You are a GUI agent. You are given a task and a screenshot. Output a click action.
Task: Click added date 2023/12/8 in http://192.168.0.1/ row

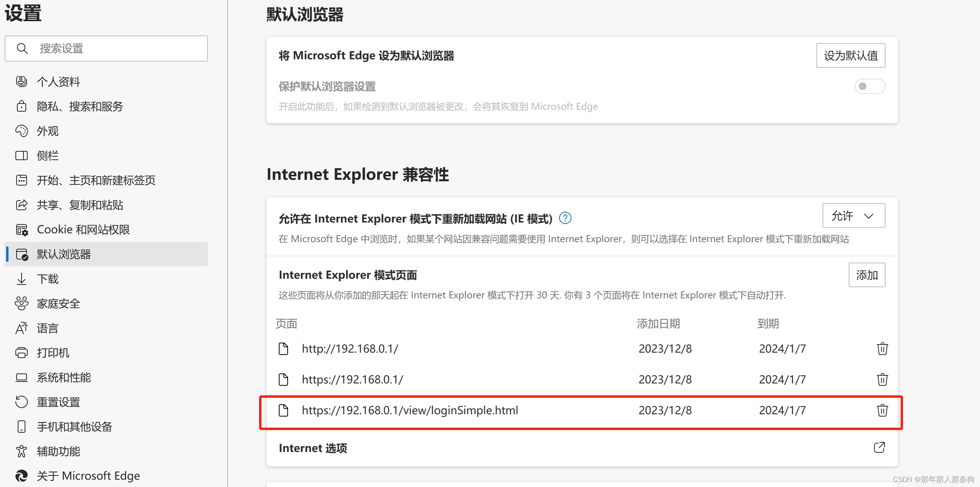click(665, 349)
